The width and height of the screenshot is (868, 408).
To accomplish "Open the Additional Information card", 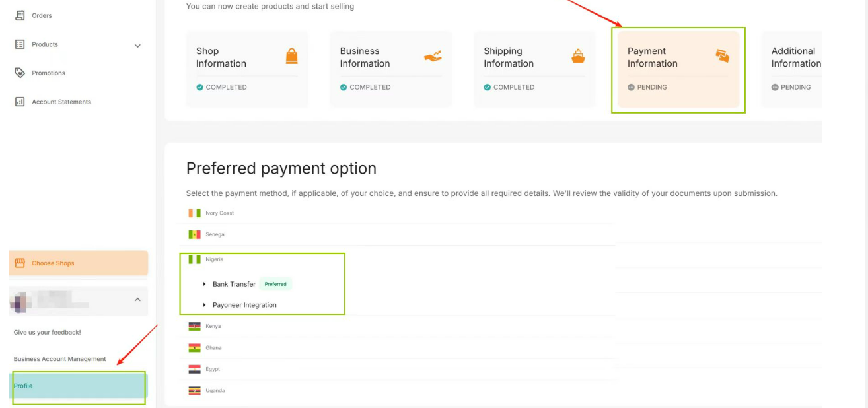I will click(791, 69).
